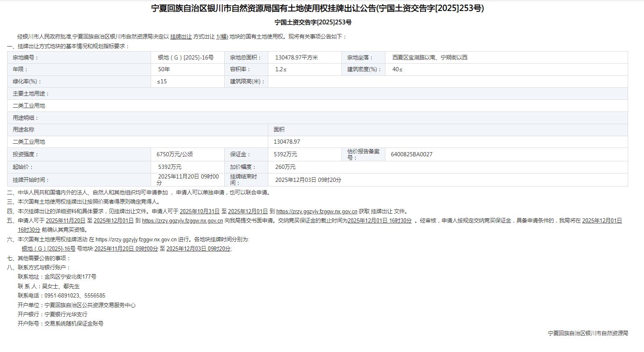Click the issuing bureau signature at bottom right
This screenshot has height=352, width=644.
[588, 334]
